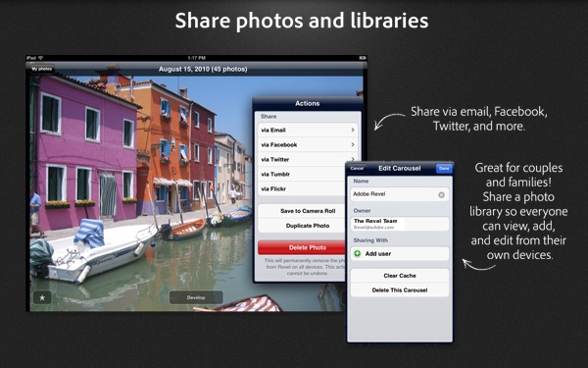Cancel the Edit Carousel dialog

point(357,168)
